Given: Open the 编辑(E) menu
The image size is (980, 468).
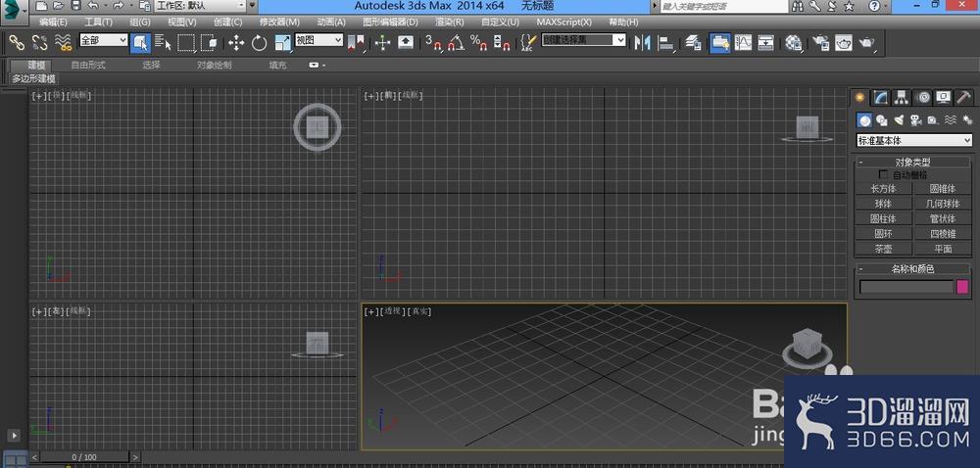Looking at the screenshot, I should [x=53, y=22].
